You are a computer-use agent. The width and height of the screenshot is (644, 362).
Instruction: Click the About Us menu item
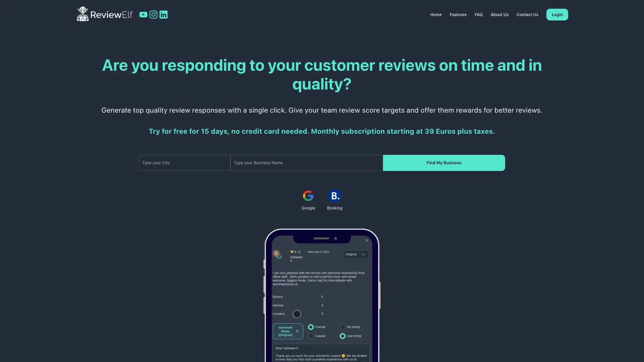tap(499, 14)
